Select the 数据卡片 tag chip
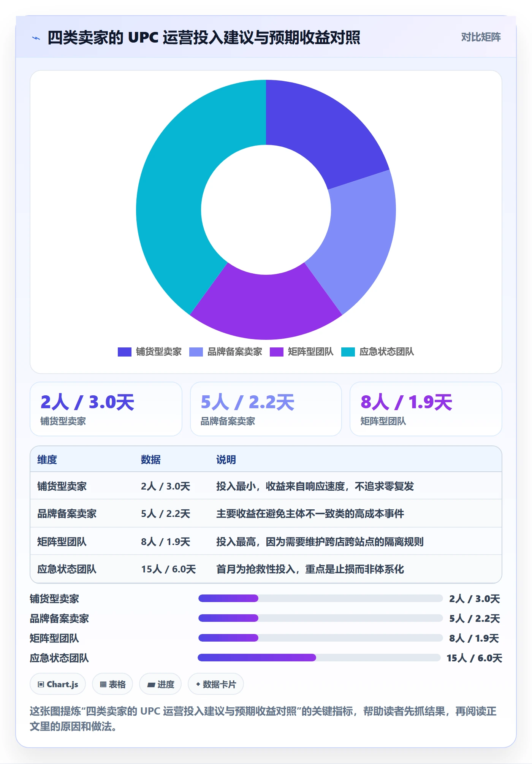This screenshot has width=532, height=764. coord(216,684)
